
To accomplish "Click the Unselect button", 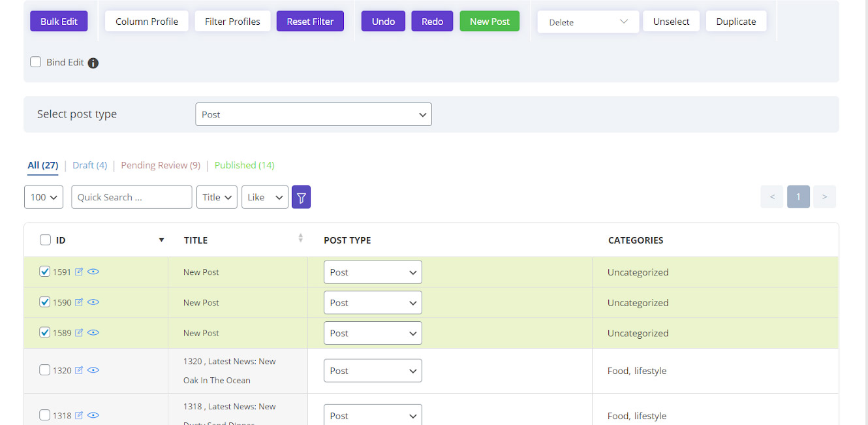I will (x=671, y=22).
